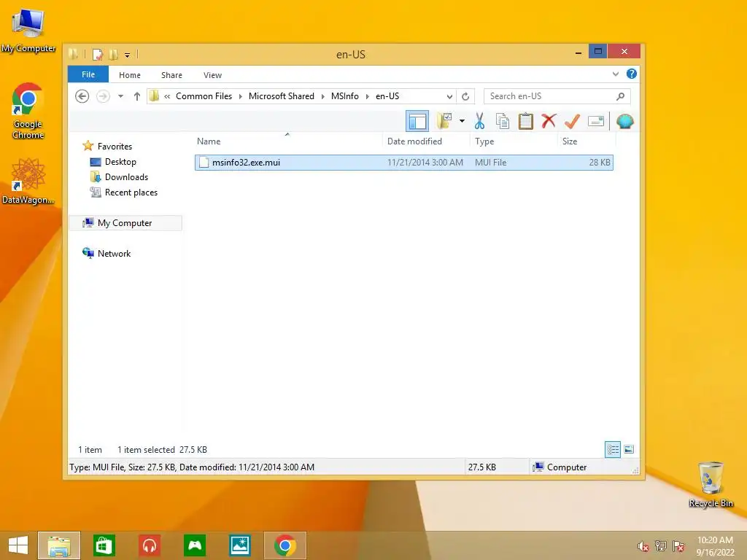Open the Share ribbon tab
The width and height of the screenshot is (747, 560).
click(x=171, y=75)
